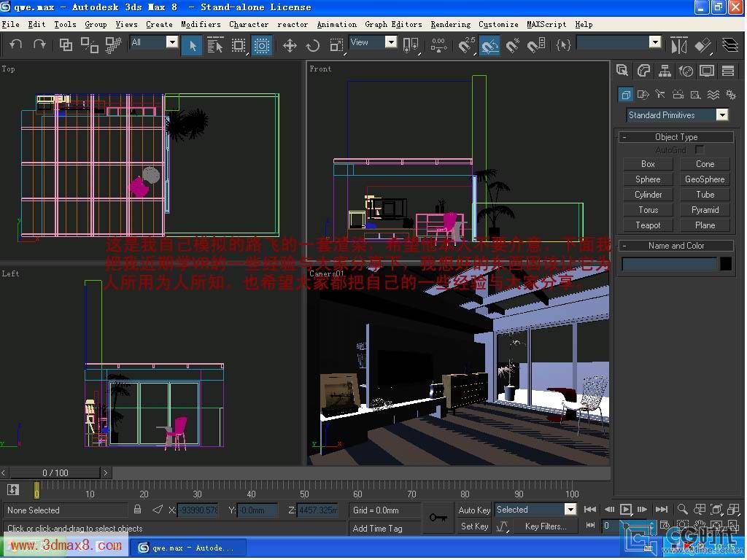Toggle Angle Snap button
This screenshot has width=747, height=560.
tap(489, 46)
